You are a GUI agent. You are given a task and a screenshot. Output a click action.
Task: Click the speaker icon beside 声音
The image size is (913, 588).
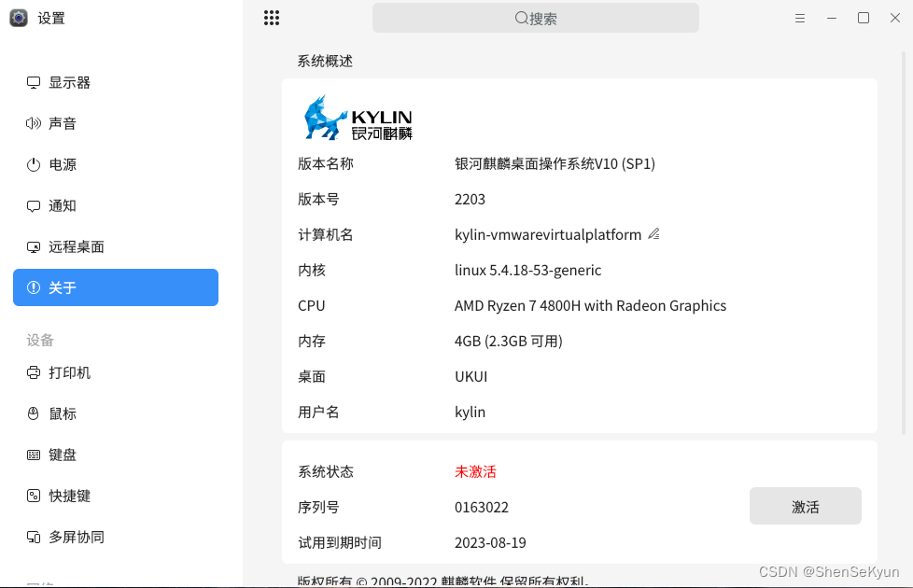(x=34, y=123)
